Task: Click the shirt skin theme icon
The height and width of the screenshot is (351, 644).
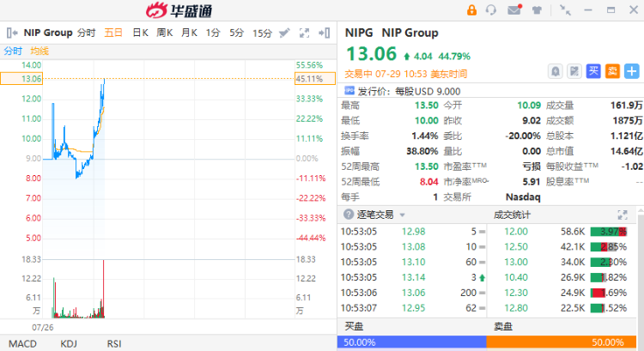Action: [x=537, y=10]
